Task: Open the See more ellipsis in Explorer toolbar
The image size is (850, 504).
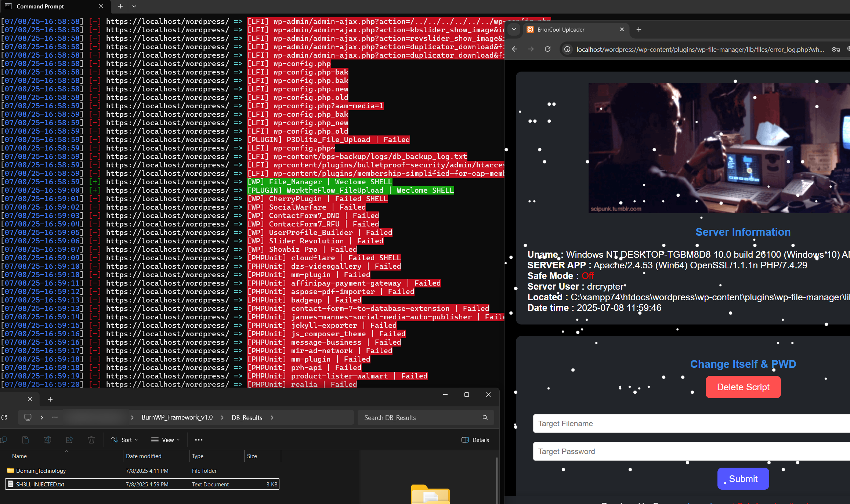Action: pos(198,440)
